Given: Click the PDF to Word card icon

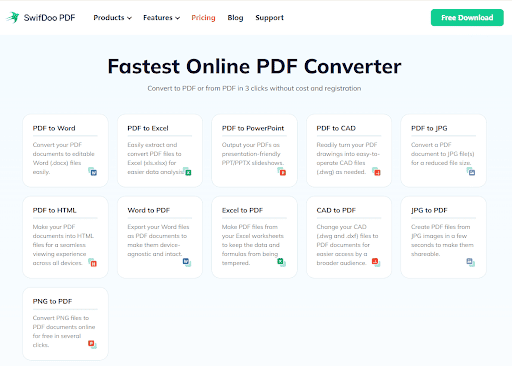Looking at the screenshot, I should 93,171.
